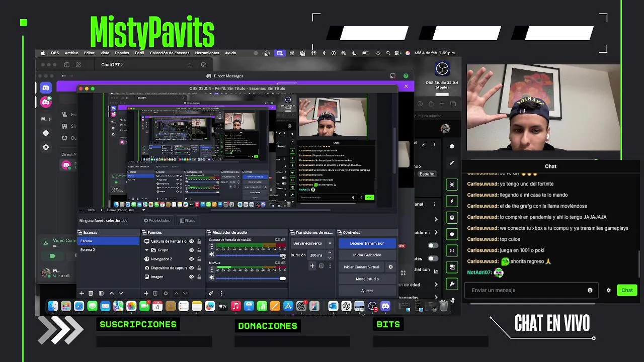
Task: Open Finder in the Dock
Action: 53,306
